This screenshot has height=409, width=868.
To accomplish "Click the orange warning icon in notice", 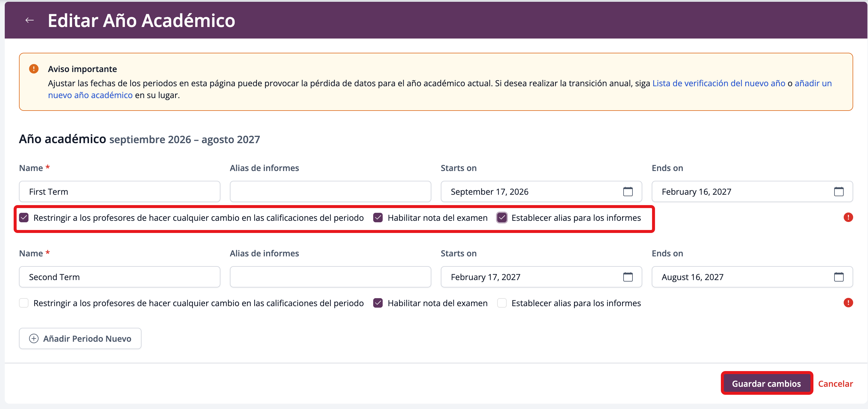I will pyautogui.click(x=34, y=69).
